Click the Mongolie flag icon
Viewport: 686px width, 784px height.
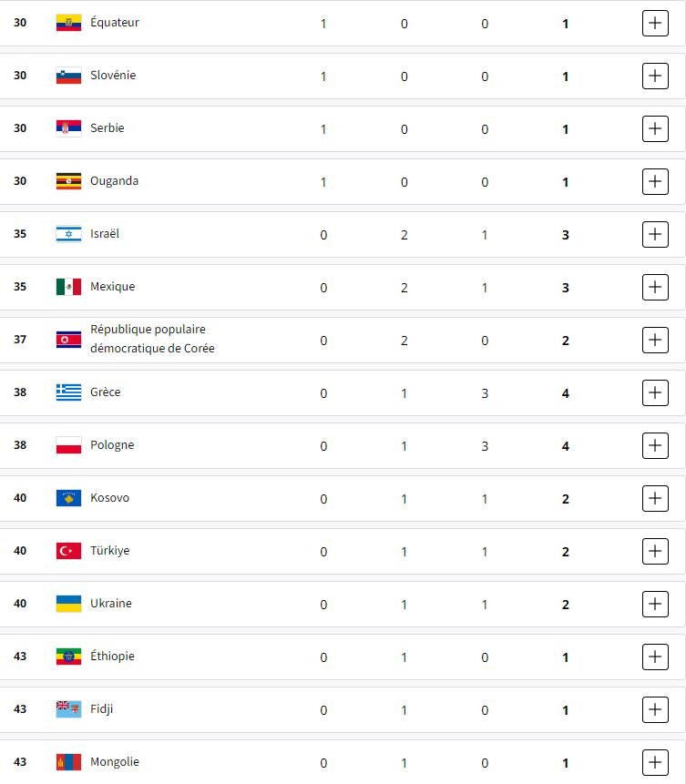[x=68, y=762]
